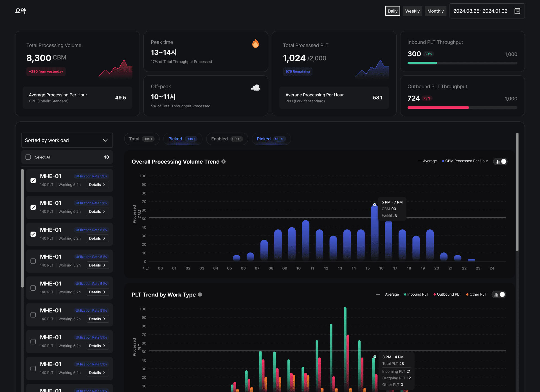Switch the Overall Processing Volume chart-type toggle
The height and width of the screenshot is (392, 540).
point(500,162)
